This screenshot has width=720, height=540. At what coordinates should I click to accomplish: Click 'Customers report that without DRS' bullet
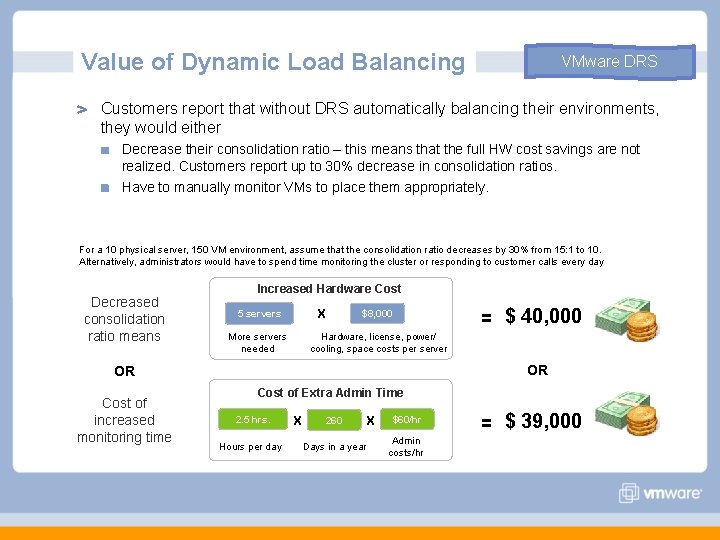[380, 118]
